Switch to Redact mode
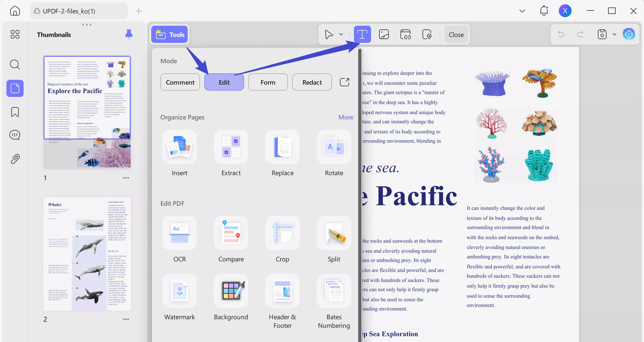Screen dimensions: 644x342 tap(312, 82)
